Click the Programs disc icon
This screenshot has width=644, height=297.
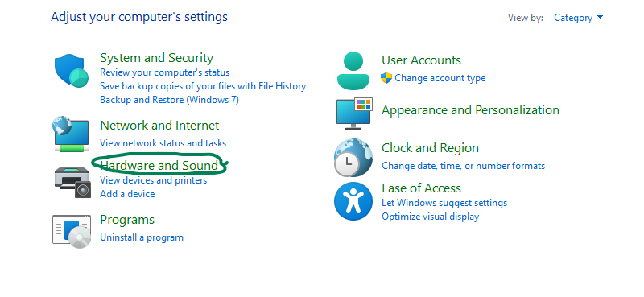click(72, 232)
